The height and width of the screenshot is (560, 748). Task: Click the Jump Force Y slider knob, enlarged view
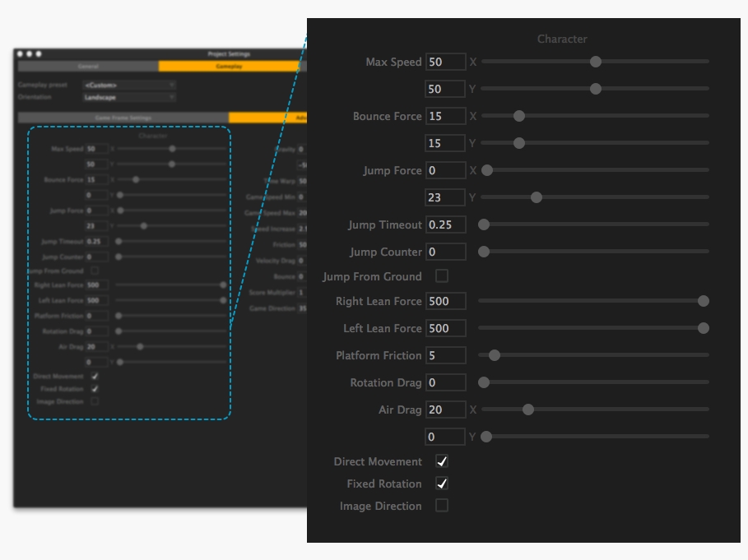pos(537,197)
